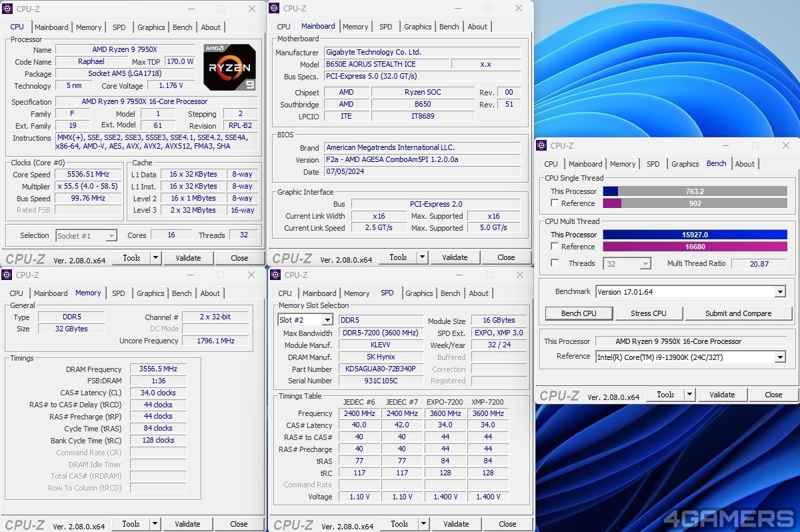Click the Level 3 cache value 2 x 32 MBytes
800x532 pixels.
pos(193,210)
